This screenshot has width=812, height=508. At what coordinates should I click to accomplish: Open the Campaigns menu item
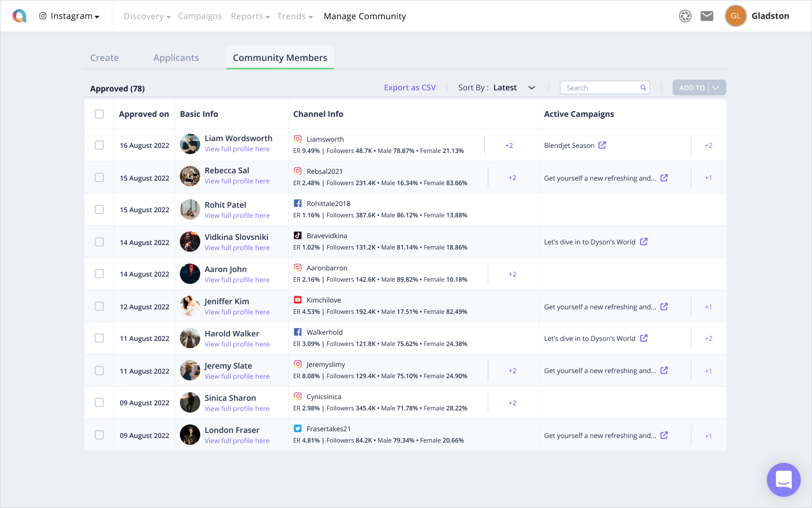pos(200,16)
